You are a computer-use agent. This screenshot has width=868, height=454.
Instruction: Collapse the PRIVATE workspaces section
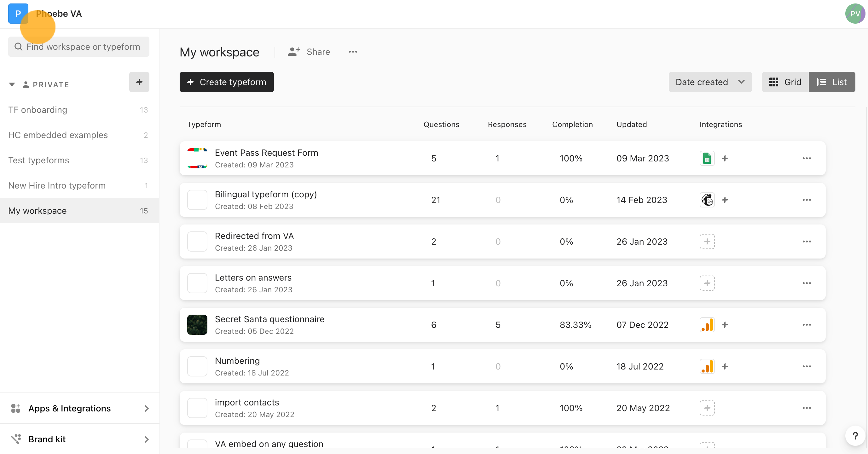[x=12, y=84]
